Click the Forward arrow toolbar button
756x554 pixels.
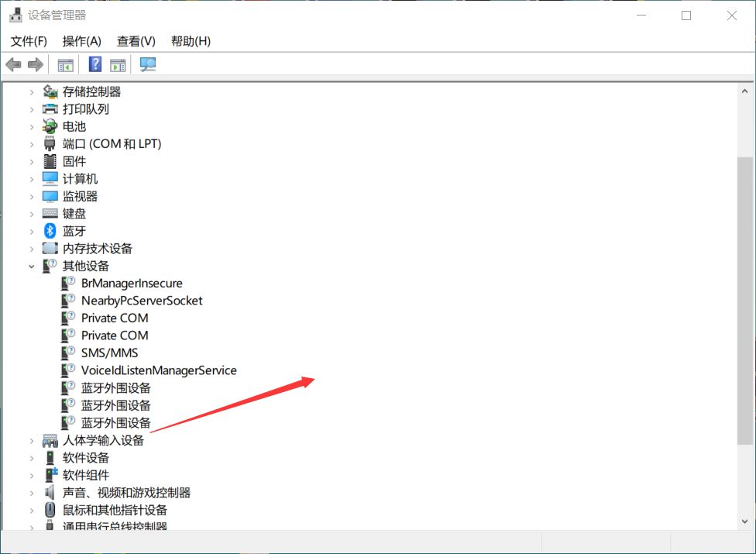(35, 64)
